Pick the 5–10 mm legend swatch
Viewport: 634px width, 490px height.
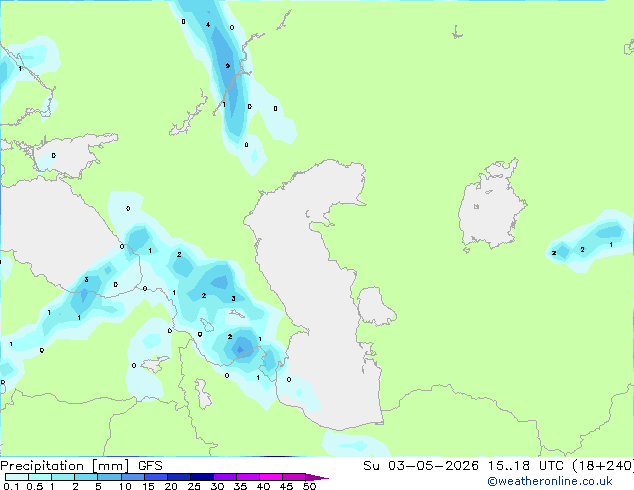[109, 477]
